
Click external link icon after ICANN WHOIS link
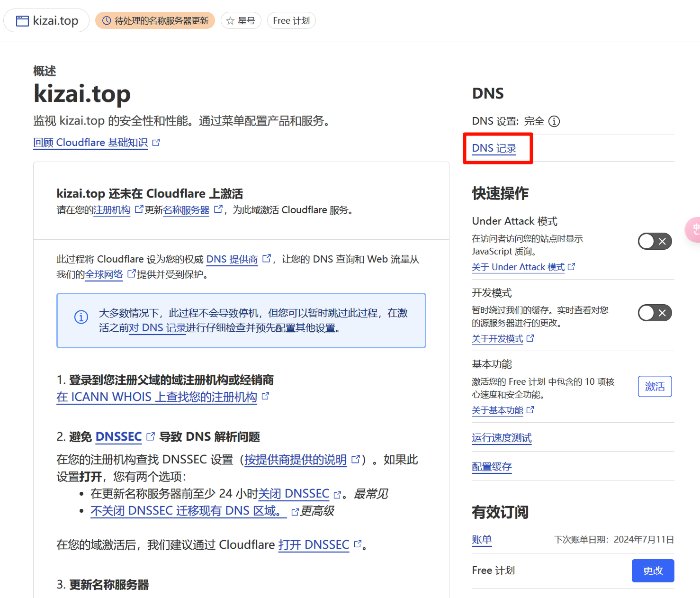(265, 396)
